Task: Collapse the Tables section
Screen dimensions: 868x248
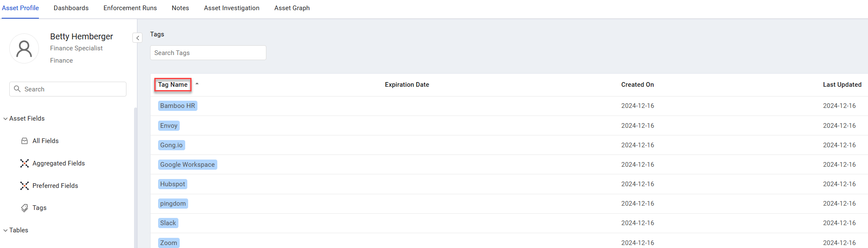Action: [x=5, y=230]
